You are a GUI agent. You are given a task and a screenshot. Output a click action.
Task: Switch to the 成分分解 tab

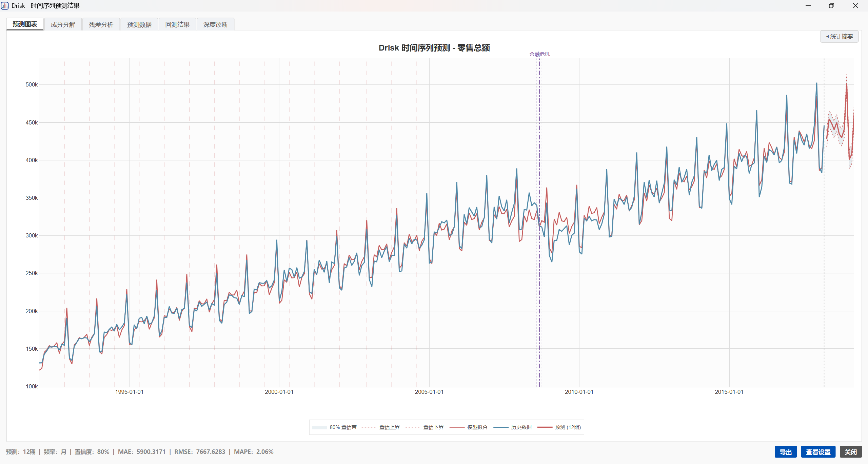point(63,24)
